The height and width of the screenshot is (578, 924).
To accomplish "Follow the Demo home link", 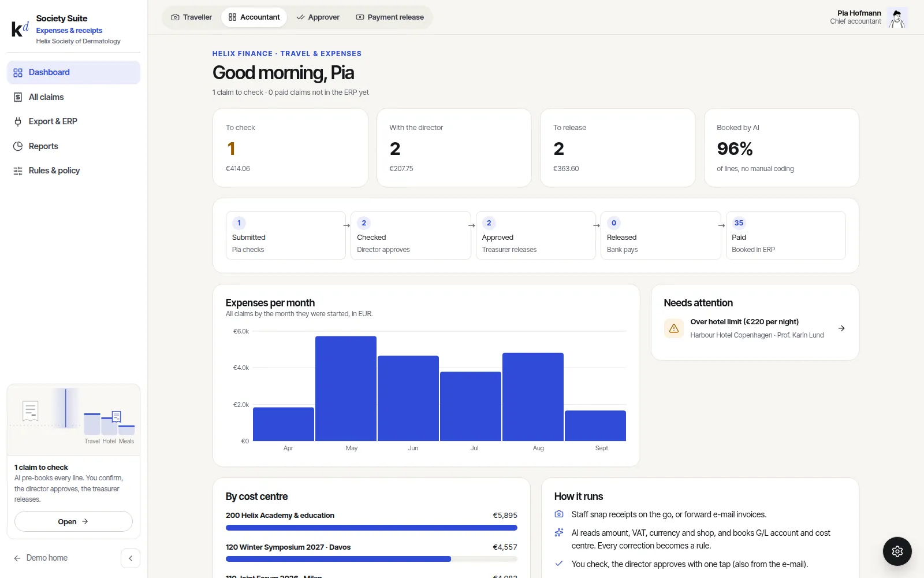I will [x=40, y=558].
